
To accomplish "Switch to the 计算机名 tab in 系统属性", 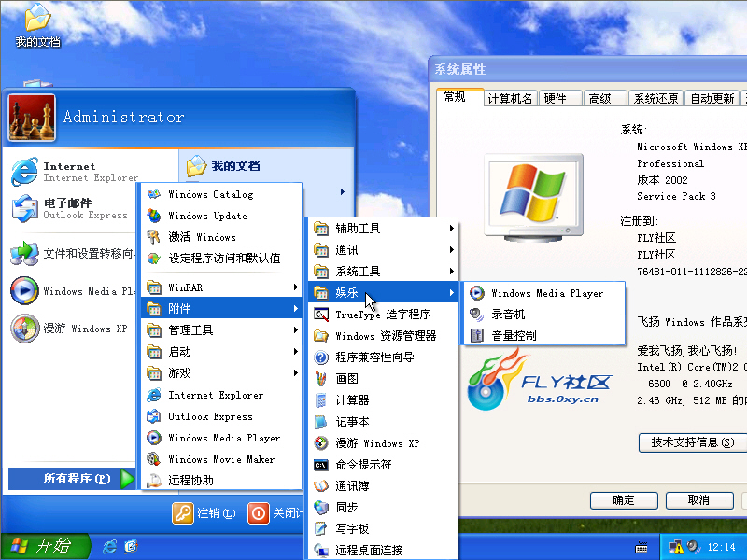I will coord(510,98).
